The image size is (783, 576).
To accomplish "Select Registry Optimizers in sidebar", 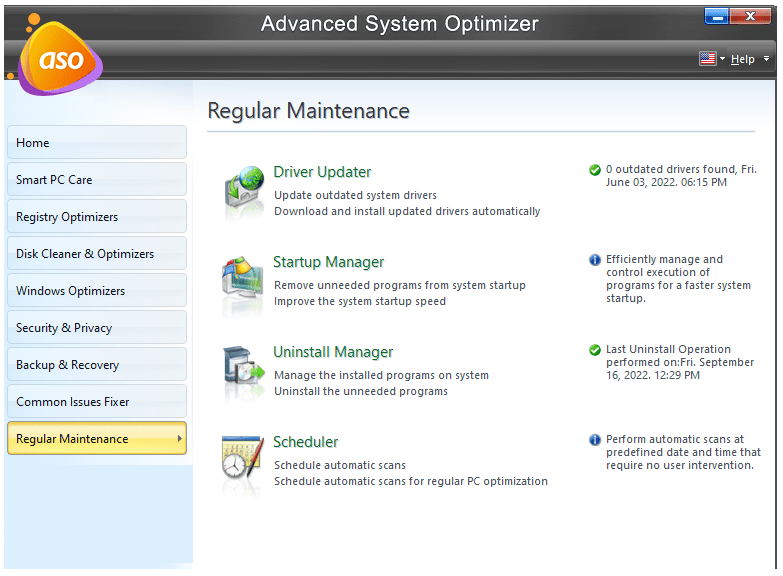I will (97, 216).
